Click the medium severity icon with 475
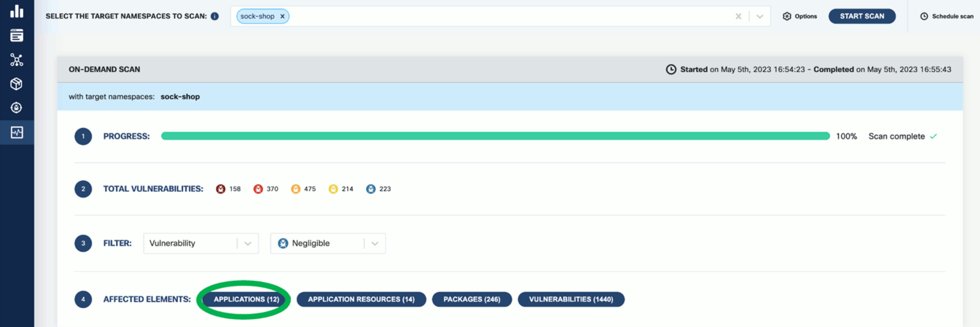This screenshot has height=327, width=980. pos(295,189)
